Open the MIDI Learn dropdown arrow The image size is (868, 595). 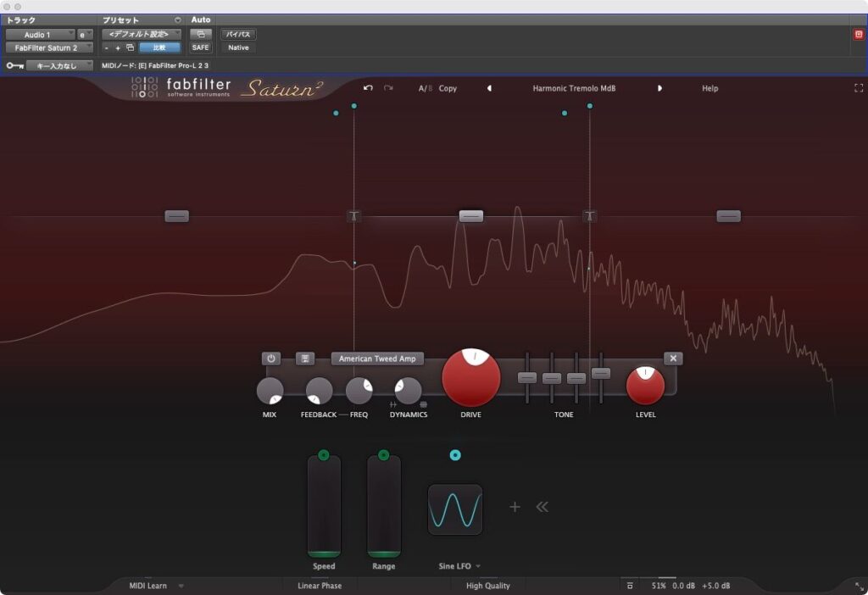coord(181,586)
